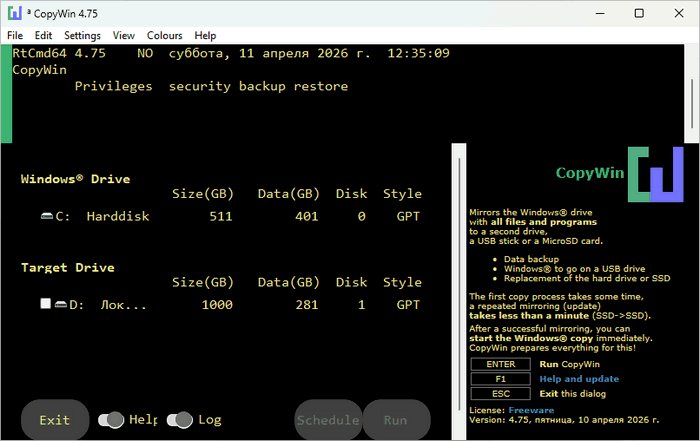Toggle the Help switch

click(x=111, y=420)
